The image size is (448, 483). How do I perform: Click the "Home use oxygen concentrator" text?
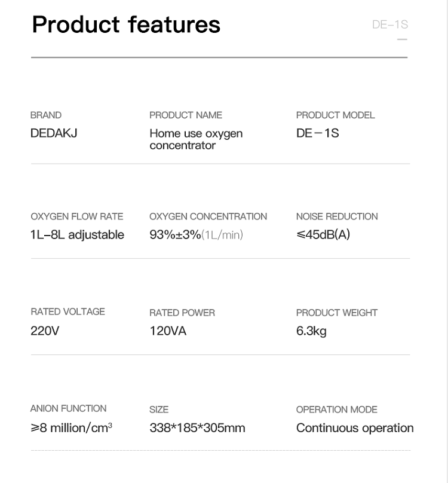pos(196,139)
